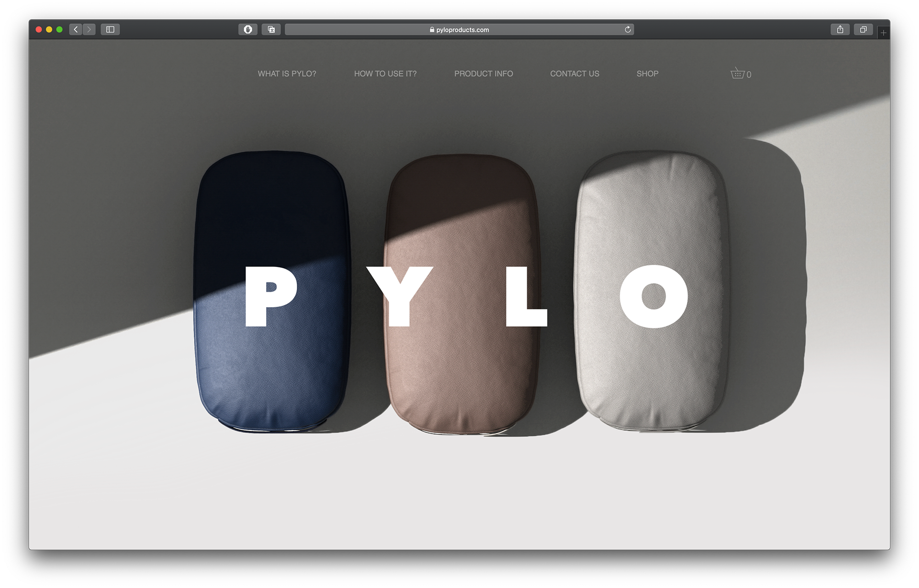Toggle the Safari sidebar button
Viewport: 919px width, 588px height.
(110, 30)
